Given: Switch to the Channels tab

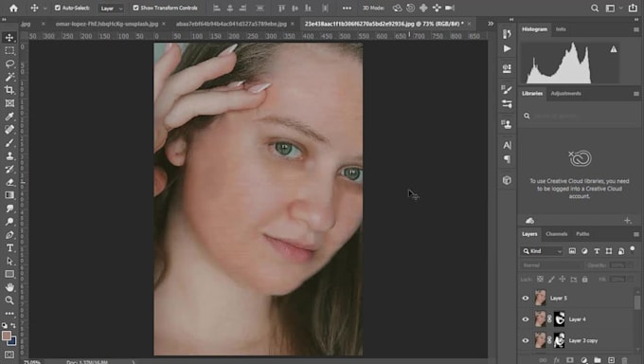Looking at the screenshot, I should (557, 234).
